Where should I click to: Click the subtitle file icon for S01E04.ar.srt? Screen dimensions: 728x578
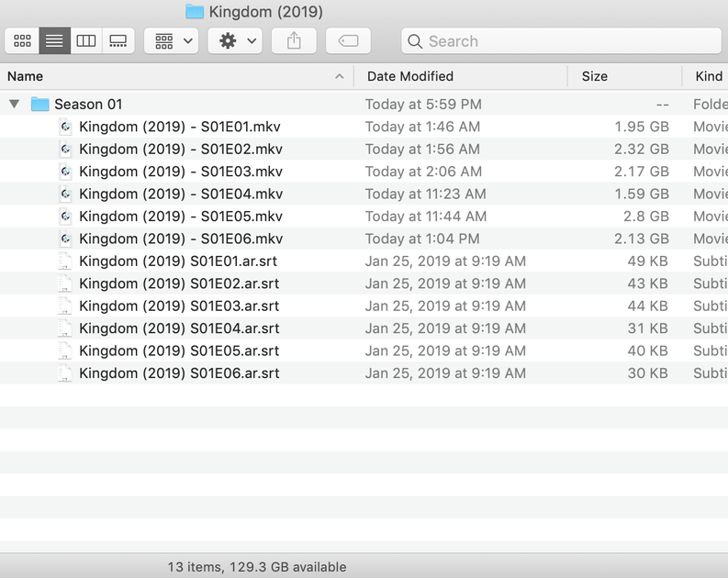tap(65, 328)
